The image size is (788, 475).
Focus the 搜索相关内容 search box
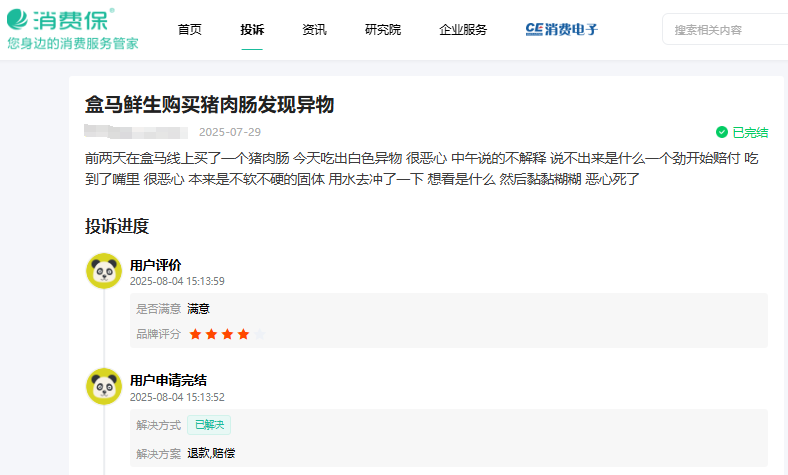click(725, 30)
